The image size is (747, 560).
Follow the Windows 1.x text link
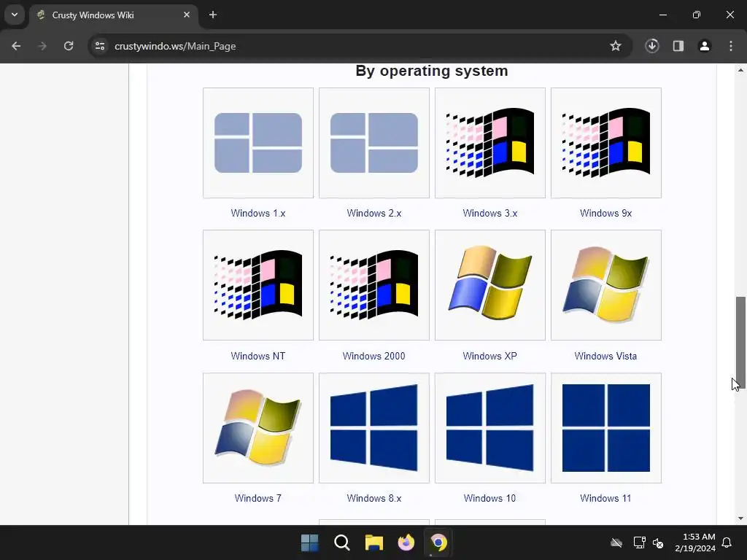click(258, 214)
